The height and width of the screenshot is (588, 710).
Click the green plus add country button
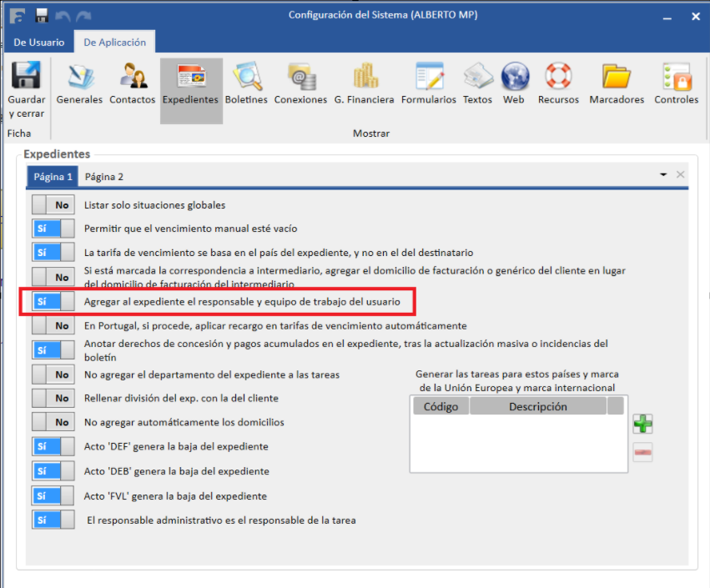point(642,424)
